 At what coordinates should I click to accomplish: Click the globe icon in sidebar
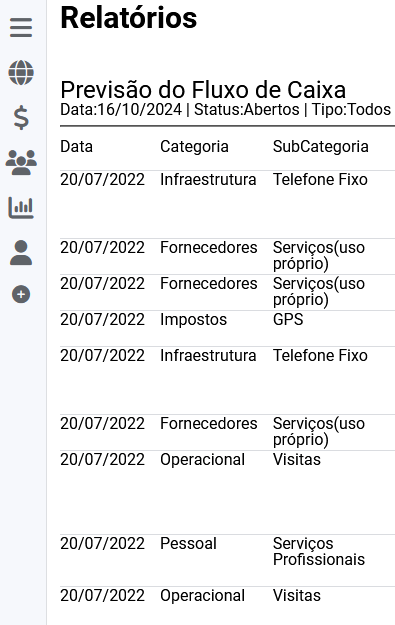tap(21, 73)
